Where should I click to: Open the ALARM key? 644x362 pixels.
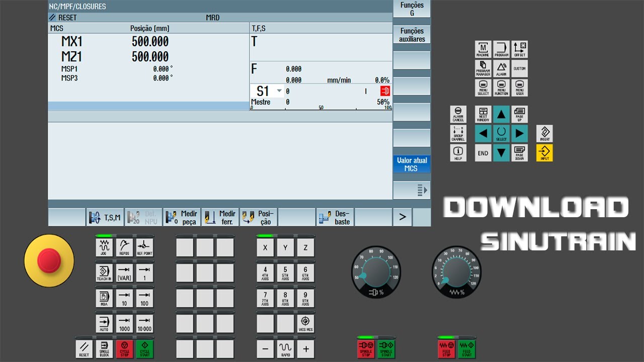501,68
